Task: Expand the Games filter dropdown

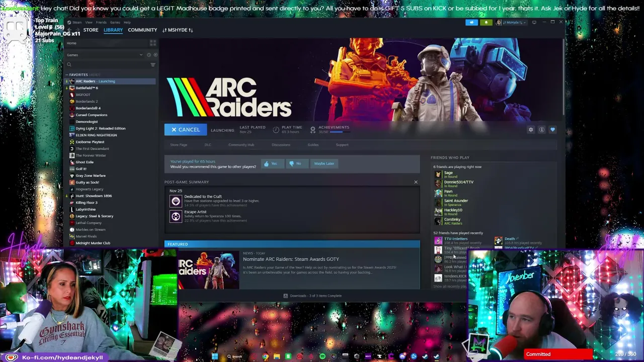Action: (x=141, y=55)
